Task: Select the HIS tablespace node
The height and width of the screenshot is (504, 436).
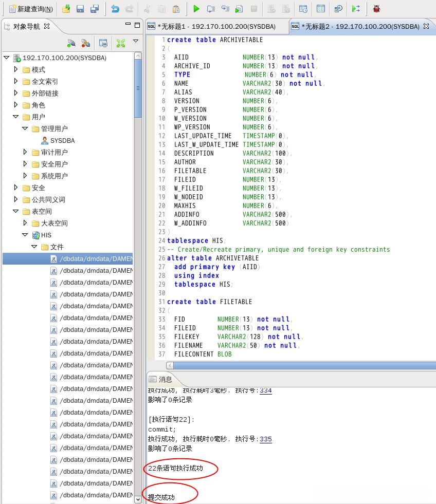Action: 46,235
